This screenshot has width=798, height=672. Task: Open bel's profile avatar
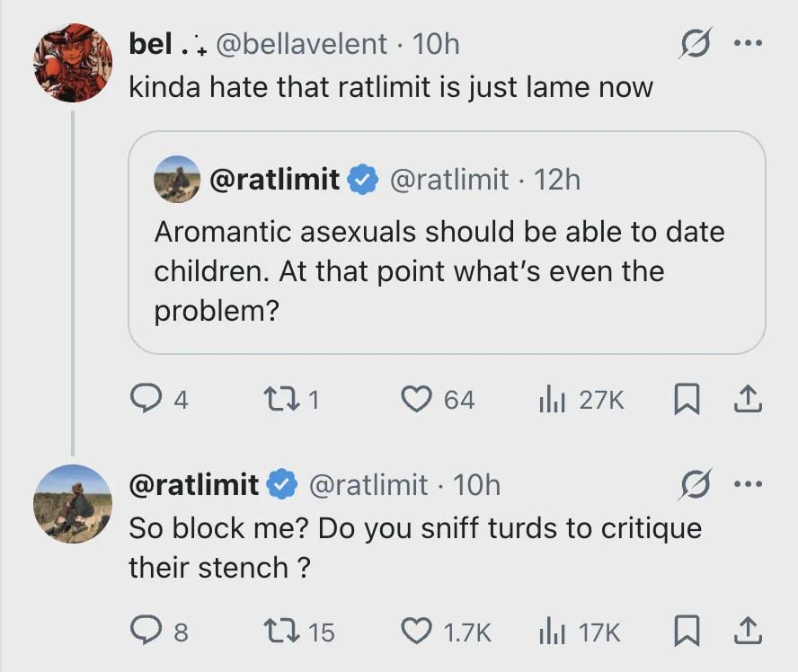[73, 63]
